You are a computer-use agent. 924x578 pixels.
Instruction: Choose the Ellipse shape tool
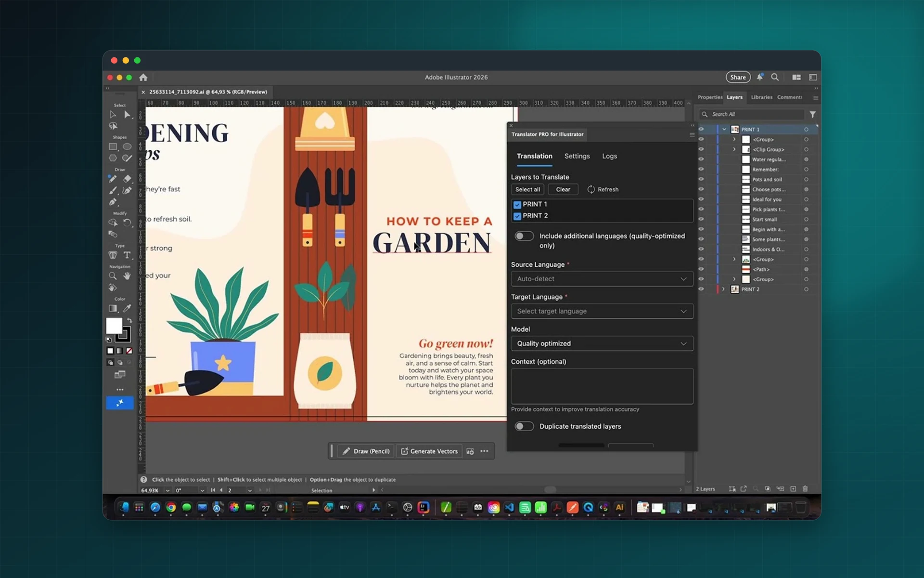[127, 146]
